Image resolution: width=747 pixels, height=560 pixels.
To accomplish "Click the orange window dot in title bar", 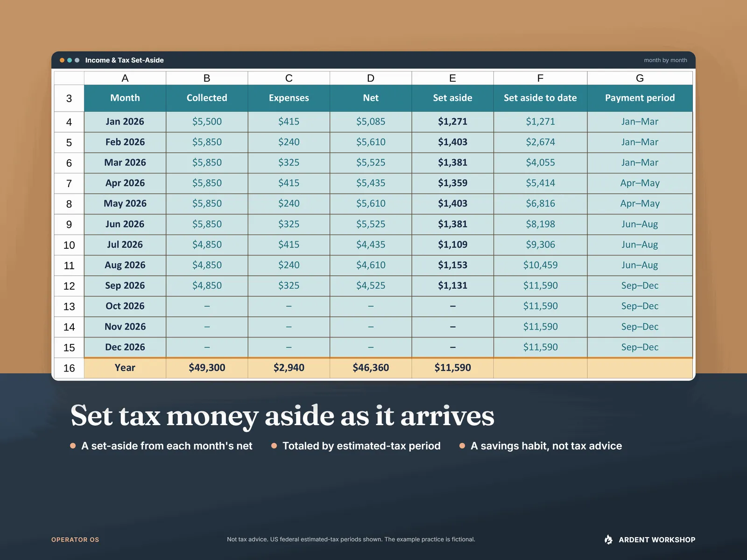I will point(62,60).
